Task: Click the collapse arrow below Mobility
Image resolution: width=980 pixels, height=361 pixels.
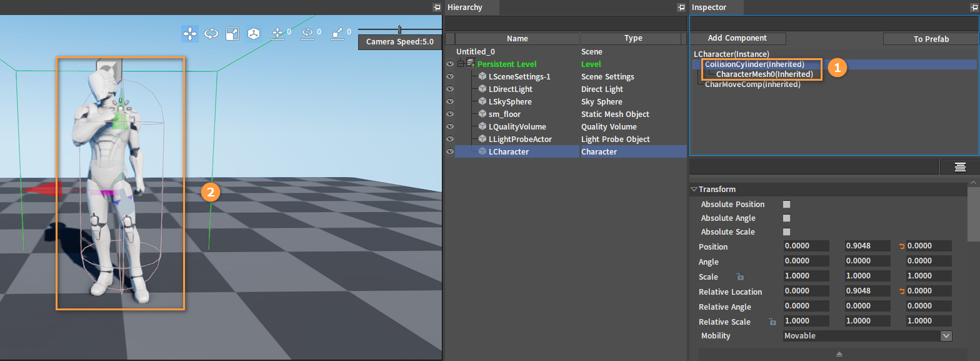Action: pyautogui.click(x=839, y=354)
